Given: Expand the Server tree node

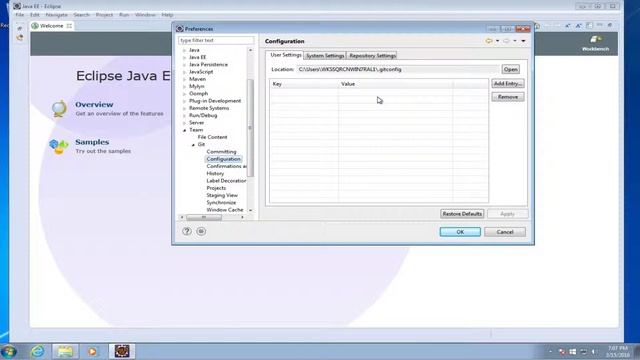Looking at the screenshot, I should [x=184, y=123].
